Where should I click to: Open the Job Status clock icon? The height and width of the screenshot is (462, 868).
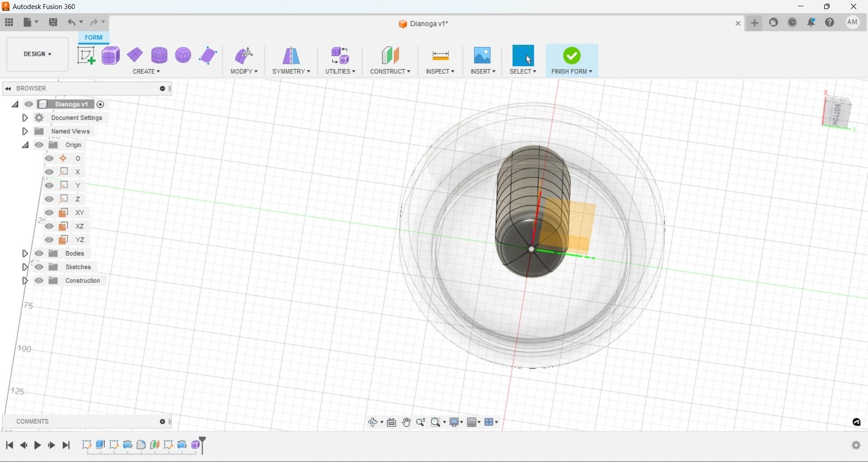point(793,23)
